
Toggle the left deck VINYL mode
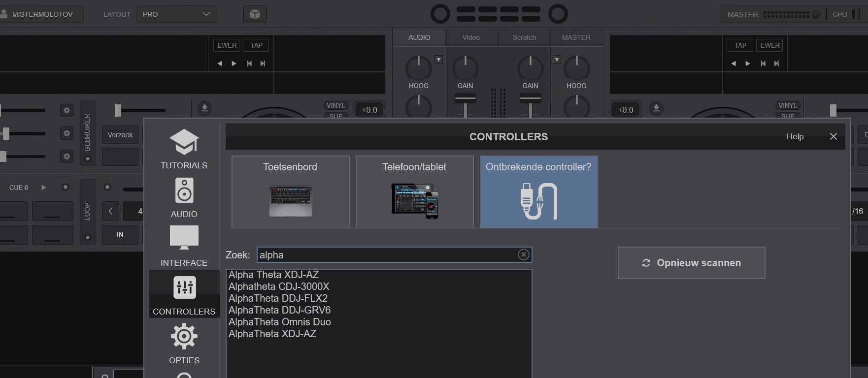pos(335,105)
